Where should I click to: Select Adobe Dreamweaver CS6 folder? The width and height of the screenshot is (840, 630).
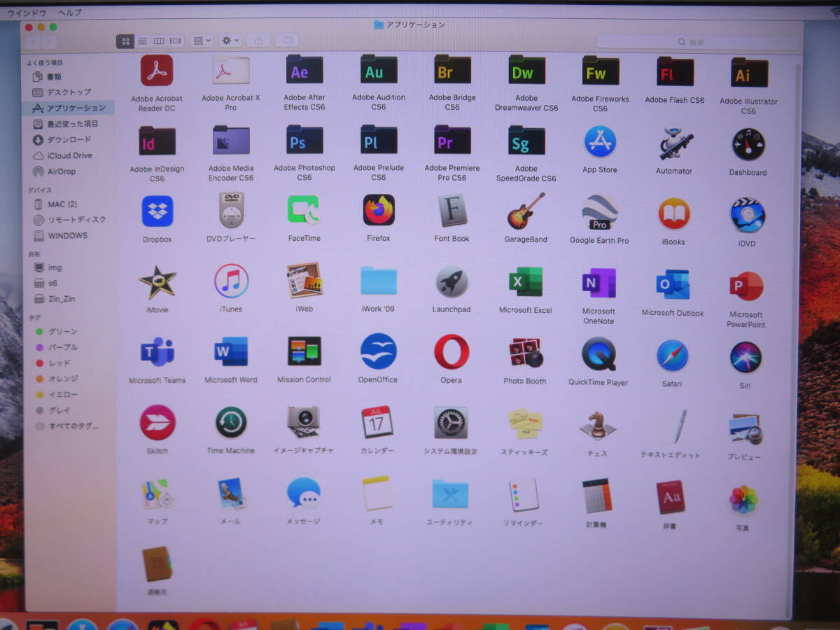[526, 71]
